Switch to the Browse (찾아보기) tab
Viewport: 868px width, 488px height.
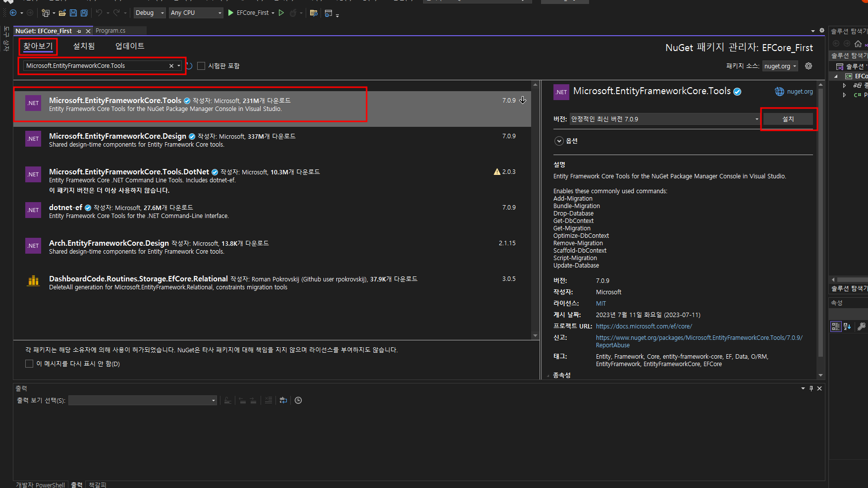(38, 46)
